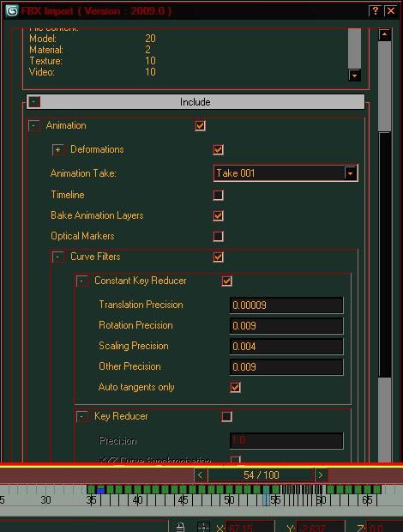Click the 3ds Max logo in title bar
Image resolution: width=403 pixels, height=532 pixels.
pyautogui.click(x=12, y=11)
